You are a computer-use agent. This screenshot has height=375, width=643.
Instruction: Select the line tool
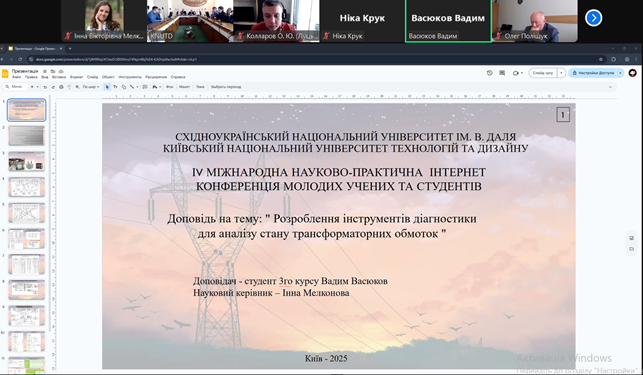(x=132, y=87)
